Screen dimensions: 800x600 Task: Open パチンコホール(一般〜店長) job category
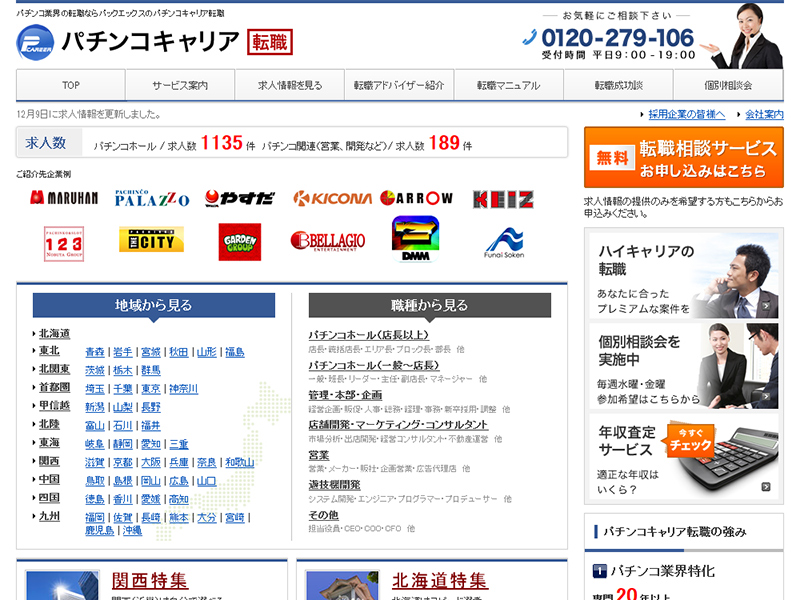click(373, 365)
